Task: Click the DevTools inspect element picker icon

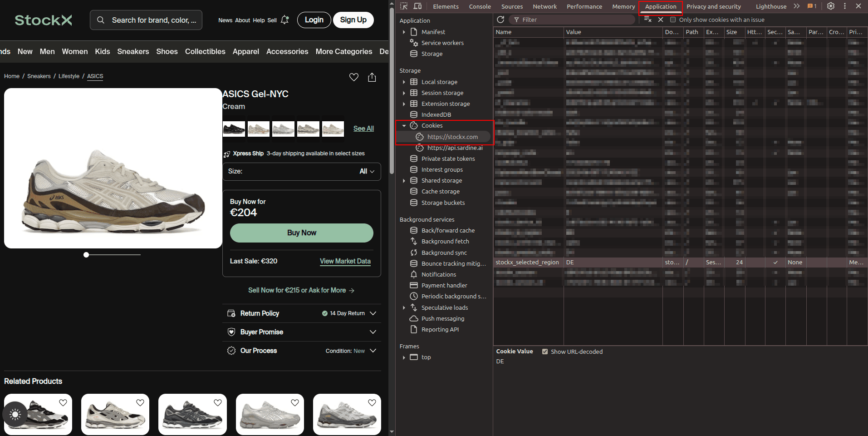Action: tap(404, 6)
